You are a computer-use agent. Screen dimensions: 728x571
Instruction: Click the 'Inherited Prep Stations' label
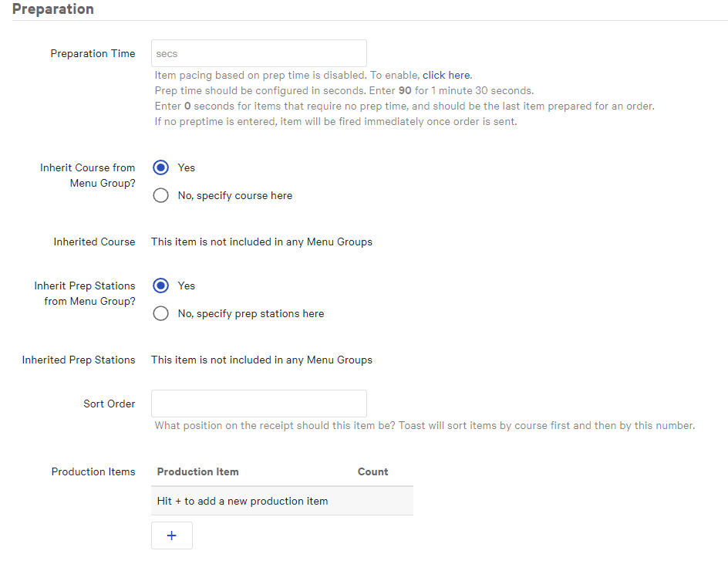pos(78,360)
